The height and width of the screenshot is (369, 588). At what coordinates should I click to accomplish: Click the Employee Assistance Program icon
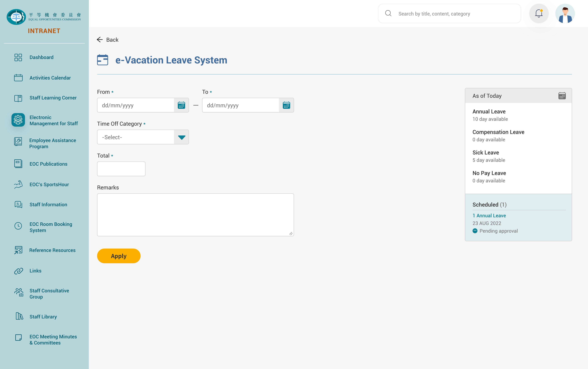18,142
